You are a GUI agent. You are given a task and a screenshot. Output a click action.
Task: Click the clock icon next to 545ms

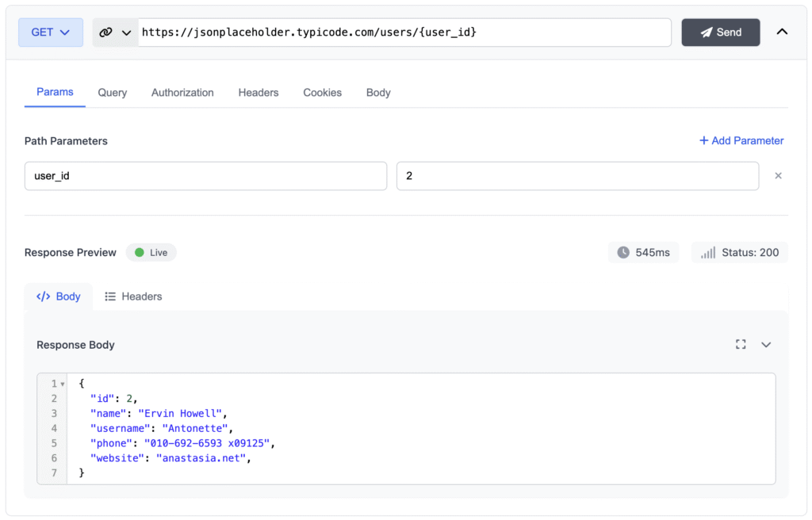(623, 252)
